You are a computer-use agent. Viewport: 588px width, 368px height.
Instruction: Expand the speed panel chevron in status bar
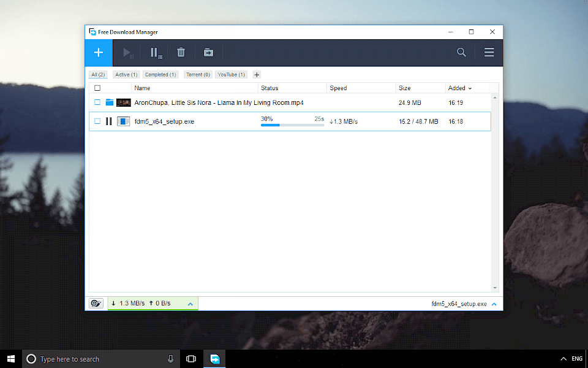click(190, 304)
